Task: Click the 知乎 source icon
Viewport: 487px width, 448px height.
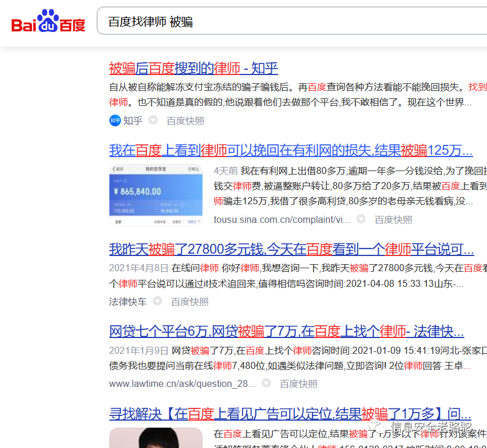Action: click(115, 120)
